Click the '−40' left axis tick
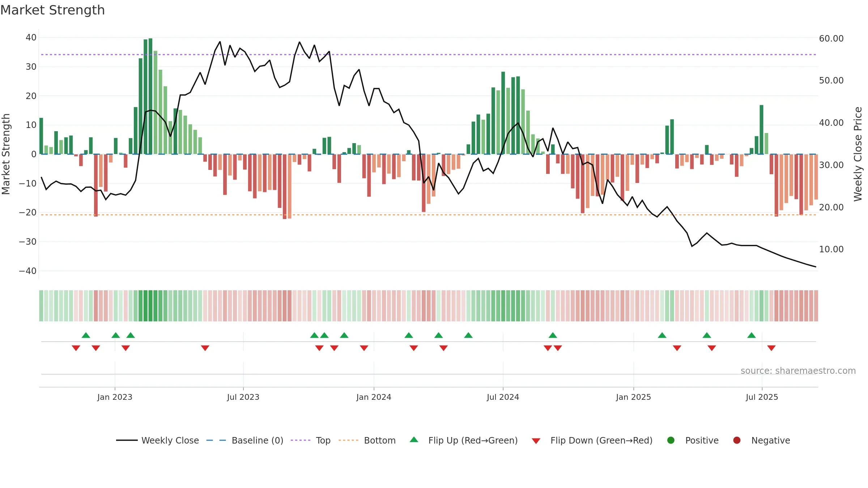Viewport: 868px width, 488px height. 28,271
